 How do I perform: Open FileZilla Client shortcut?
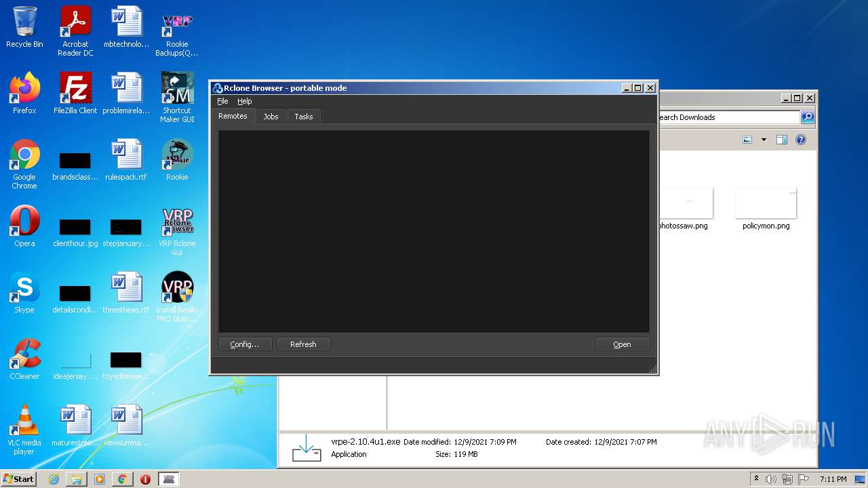point(75,94)
